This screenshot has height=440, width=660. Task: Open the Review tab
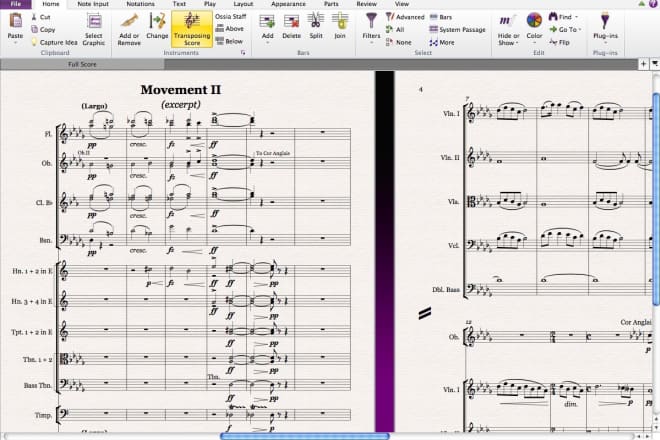click(366, 4)
